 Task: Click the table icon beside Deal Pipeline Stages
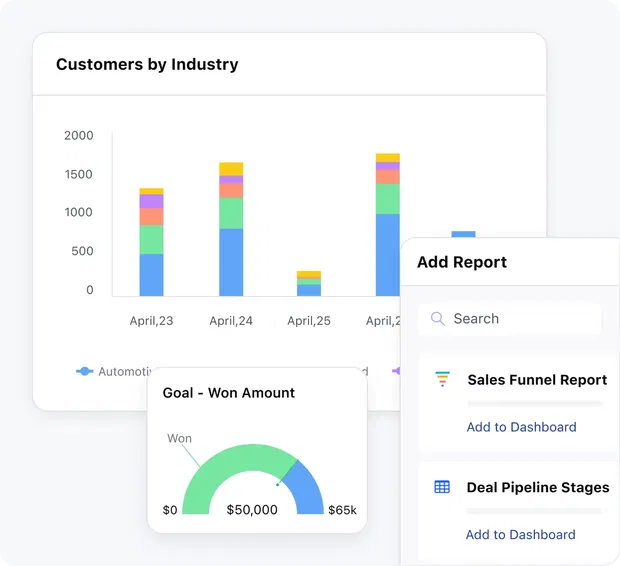coord(442,488)
